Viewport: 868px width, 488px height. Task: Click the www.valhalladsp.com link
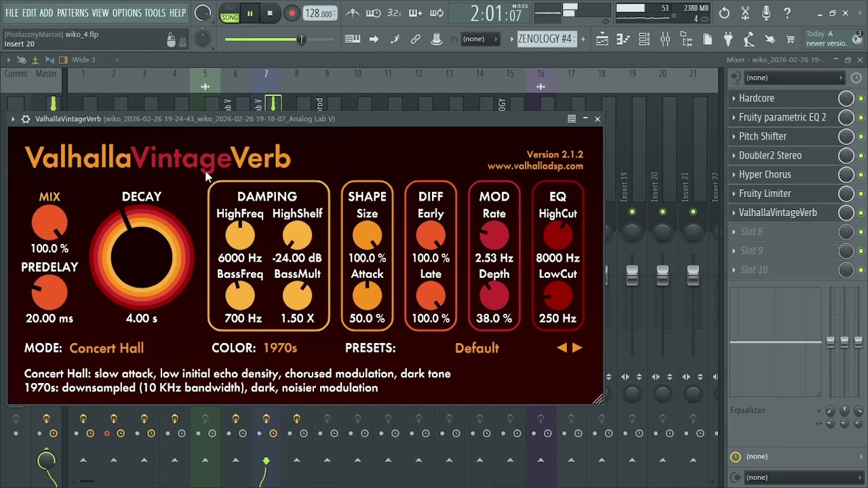click(535, 166)
